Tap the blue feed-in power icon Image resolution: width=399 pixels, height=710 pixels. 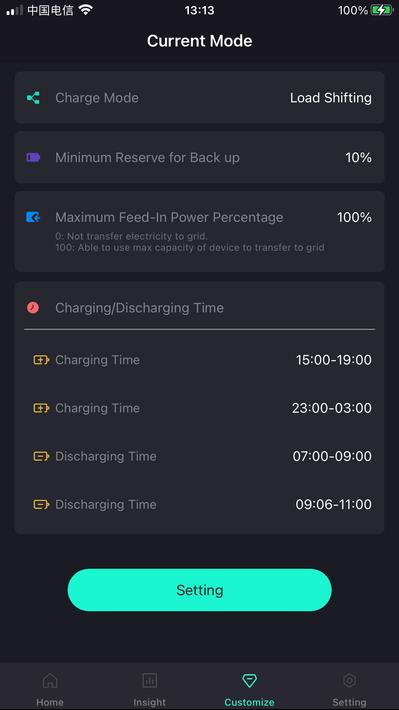[33, 217]
